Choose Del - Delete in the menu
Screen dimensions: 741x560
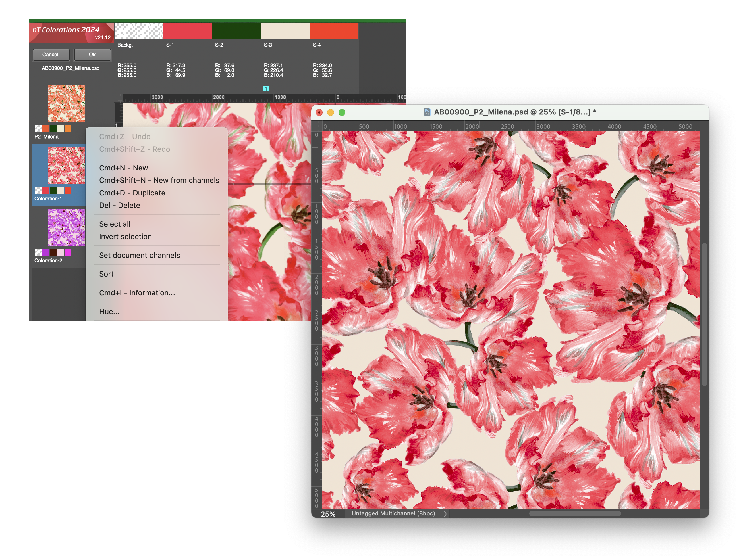119,205
